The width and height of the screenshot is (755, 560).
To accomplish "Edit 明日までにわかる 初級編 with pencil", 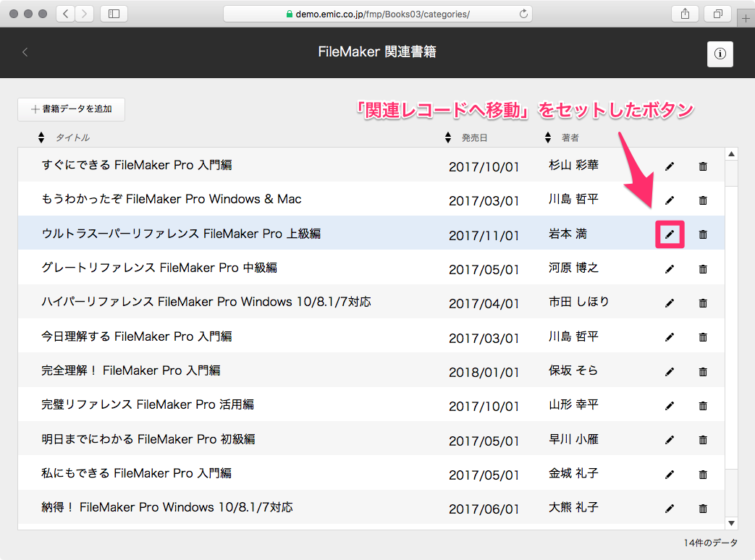I will click(x=670, y=440).
